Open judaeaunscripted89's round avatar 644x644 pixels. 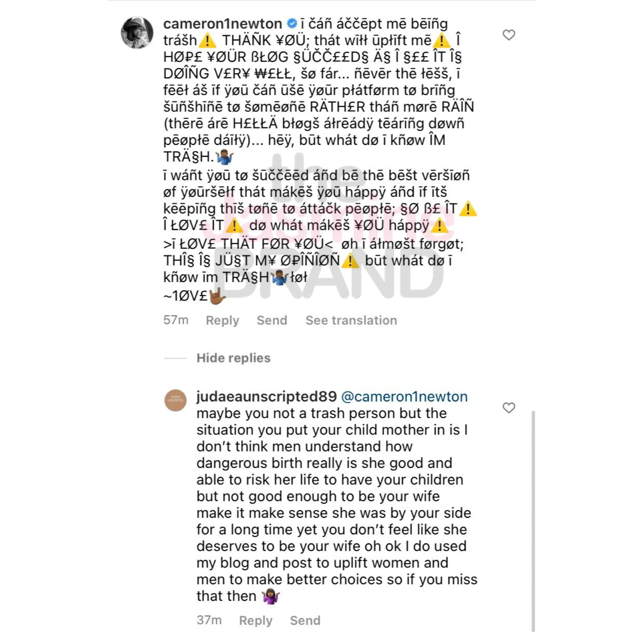tap(175, 400)
